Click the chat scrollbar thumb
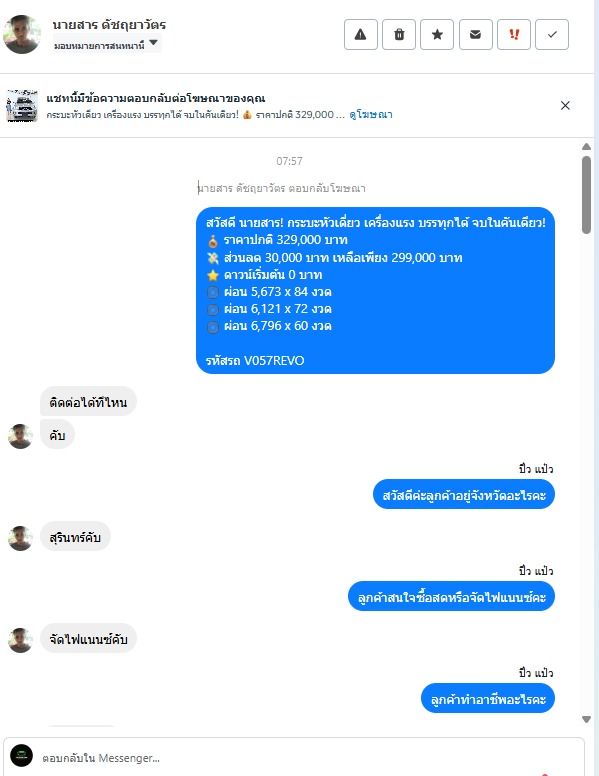Viewport: 599px width, 776px height. tap(587, 194)
